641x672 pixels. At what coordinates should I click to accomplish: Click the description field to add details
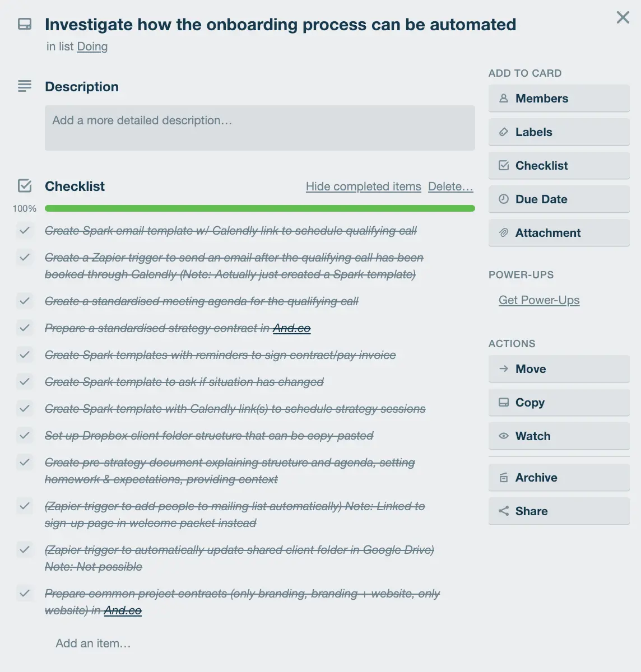(x=259, y=128)
